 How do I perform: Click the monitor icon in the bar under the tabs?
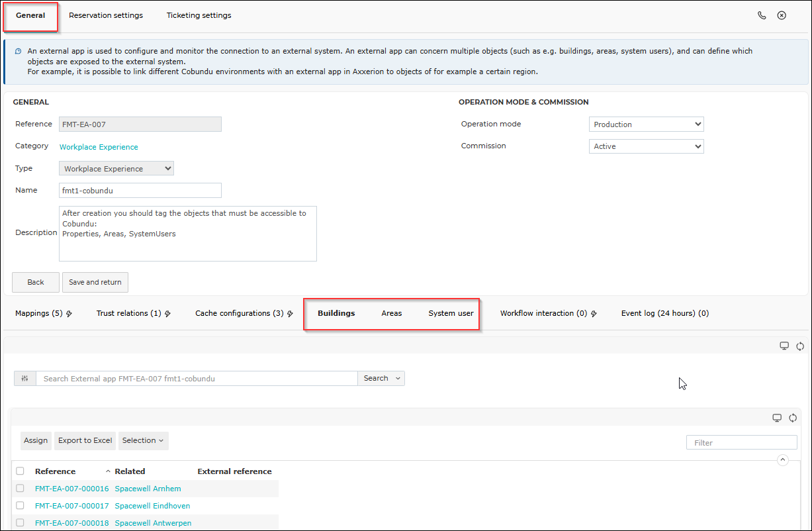pyautogui.click(x=784, y=346)
